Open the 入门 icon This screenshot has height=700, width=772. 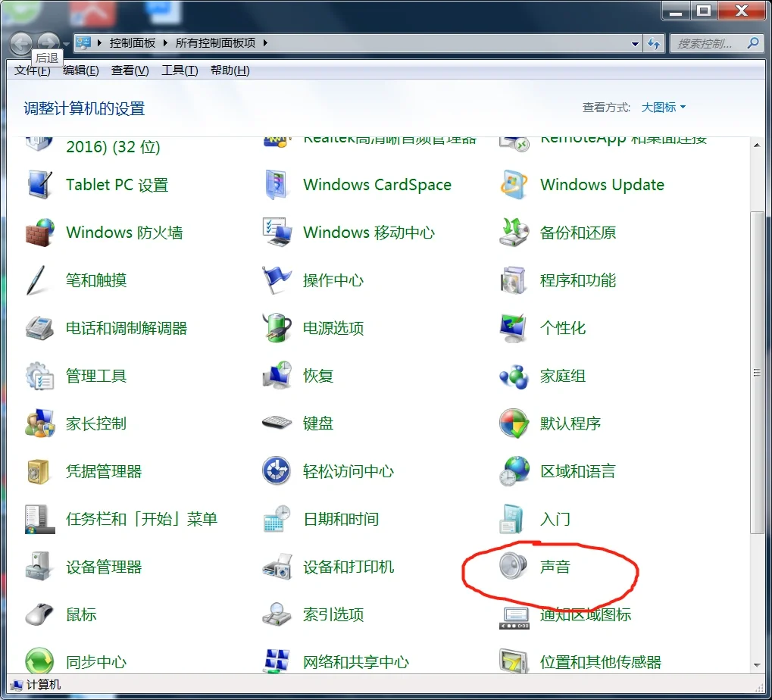(511, 519)
